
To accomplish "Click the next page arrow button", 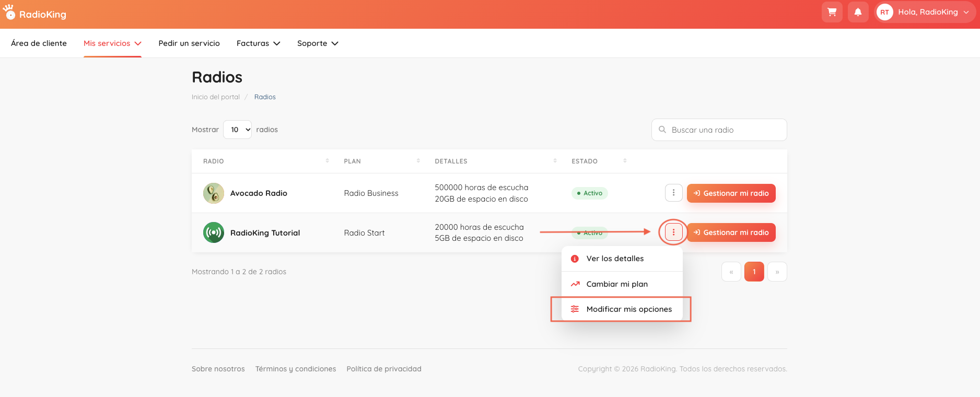I will tap(777, 272).
